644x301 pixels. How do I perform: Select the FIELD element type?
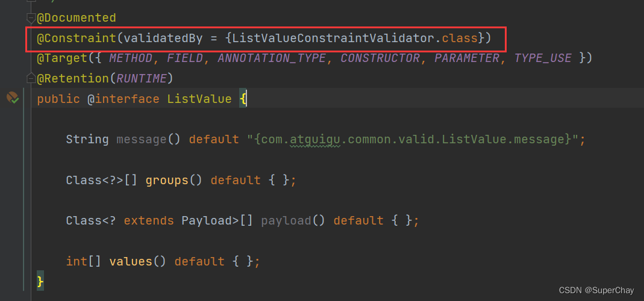tap(185, 58)
